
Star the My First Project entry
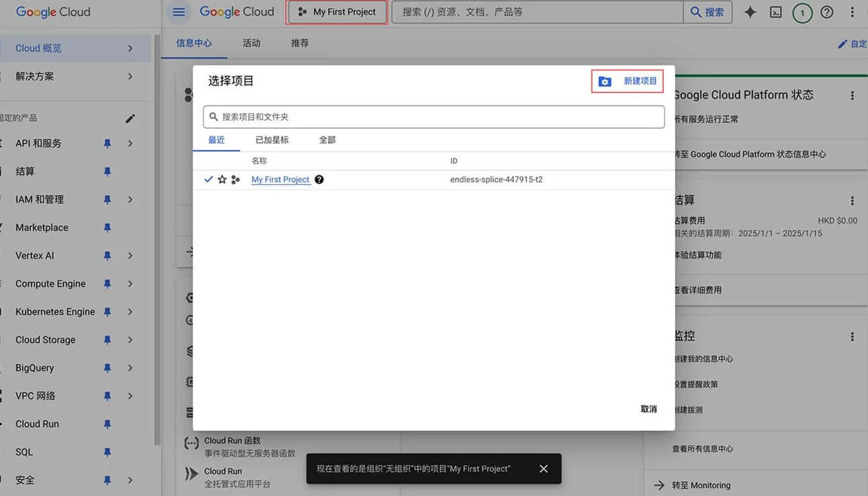(x=222, y=179)
